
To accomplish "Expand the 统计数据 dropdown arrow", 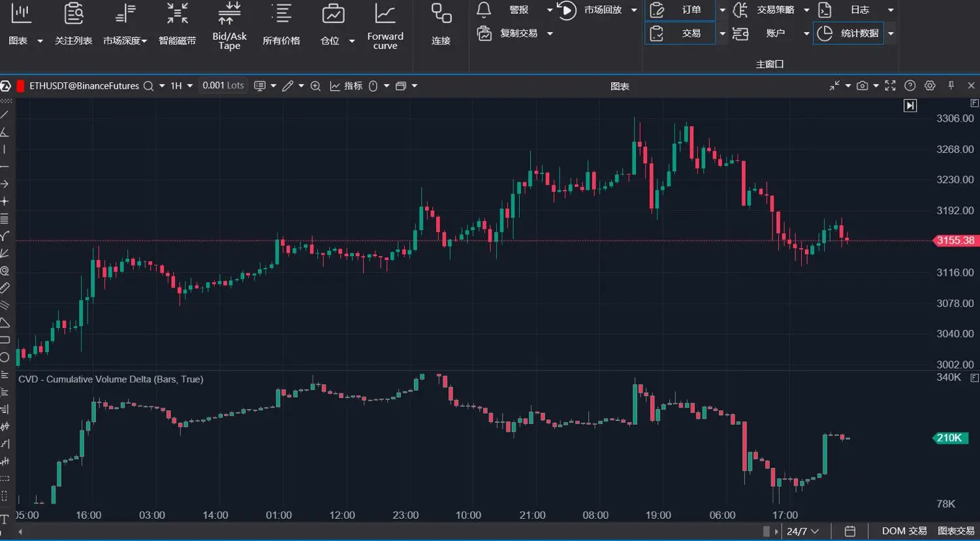I will click(x=891, y=33).
